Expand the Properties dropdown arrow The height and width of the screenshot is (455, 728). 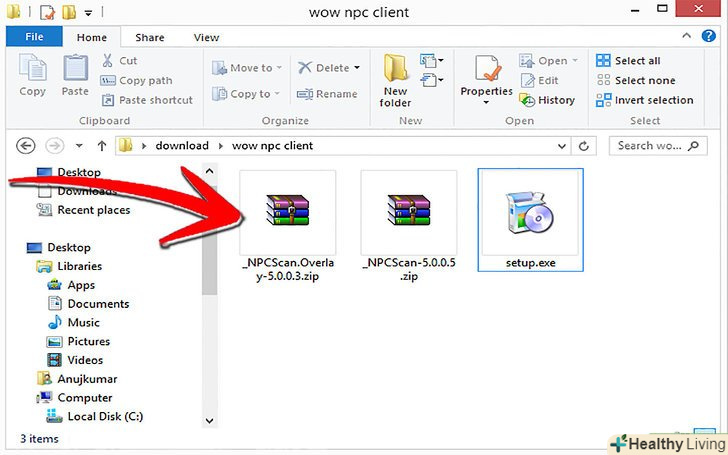[x=486, y=103]
